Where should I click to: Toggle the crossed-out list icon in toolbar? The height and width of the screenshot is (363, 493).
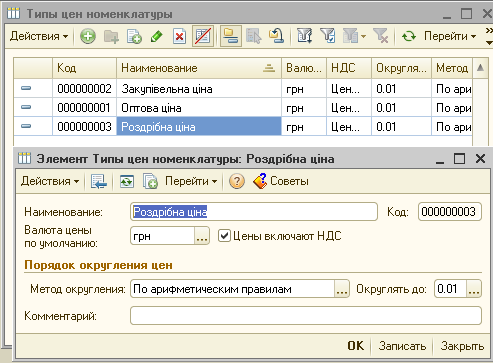(203, 36)
